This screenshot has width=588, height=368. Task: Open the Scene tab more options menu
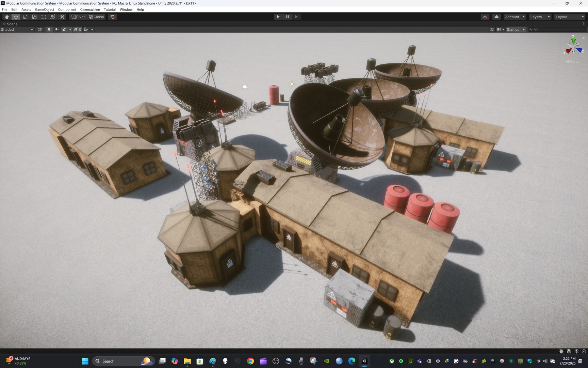click(x=584, y=24)
